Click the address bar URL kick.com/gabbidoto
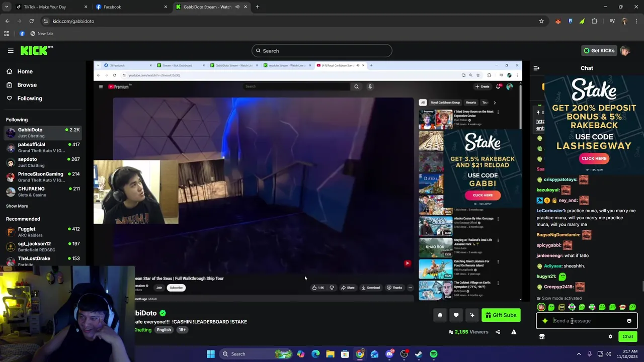The width and height of the screenshot is (644, 362). click(73, 21)
